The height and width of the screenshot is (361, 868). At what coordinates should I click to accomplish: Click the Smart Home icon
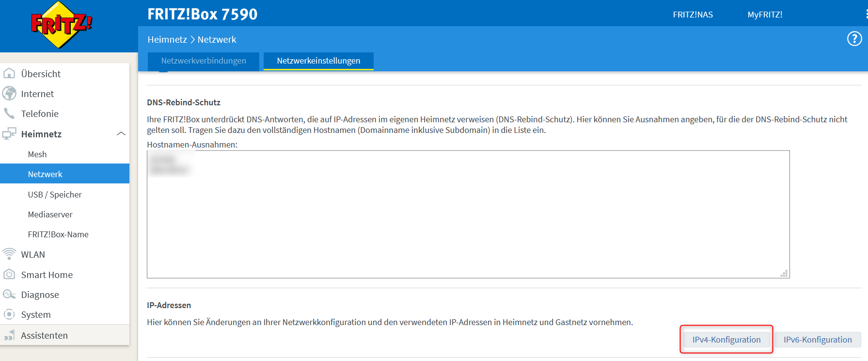tap(9, 275)
